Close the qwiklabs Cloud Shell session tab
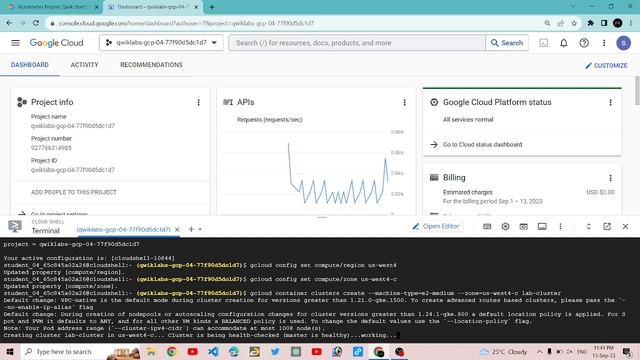Image resolution: width=640 pixels, height=360 pixels. [177, 230]
